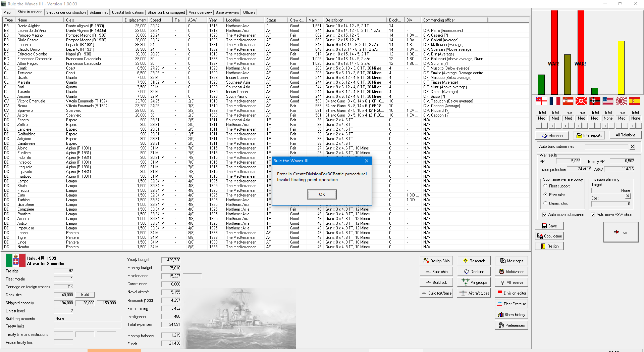Open the Design Ship tool
This screenshot has height=352, width=644.
436,261
